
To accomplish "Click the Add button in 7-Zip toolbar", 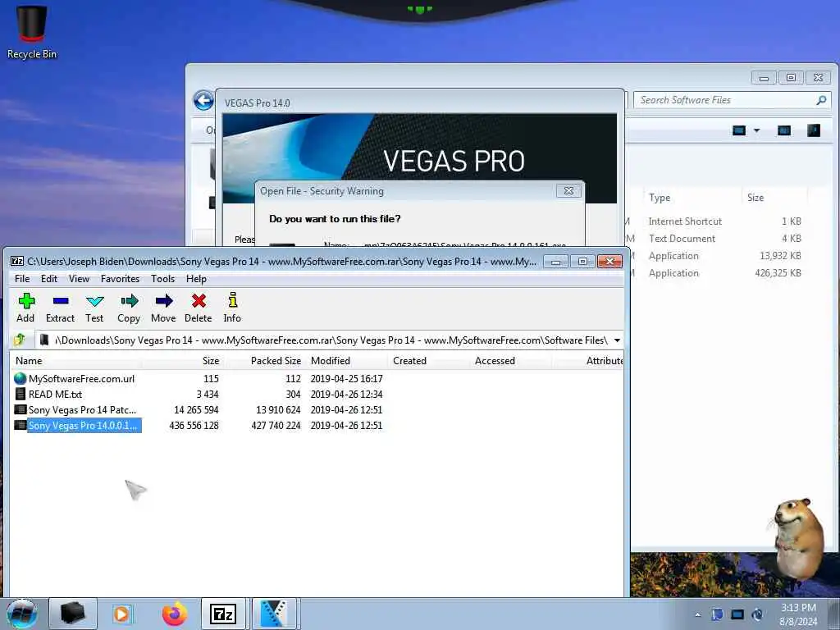I will [x=25, y=308].
